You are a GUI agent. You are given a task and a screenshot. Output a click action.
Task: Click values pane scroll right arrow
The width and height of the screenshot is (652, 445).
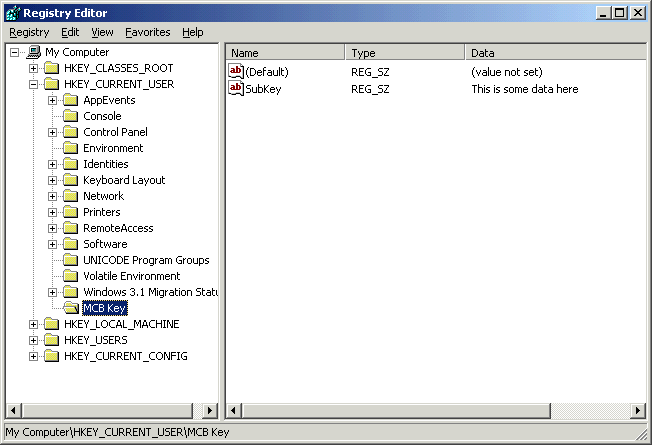point(638,410)
